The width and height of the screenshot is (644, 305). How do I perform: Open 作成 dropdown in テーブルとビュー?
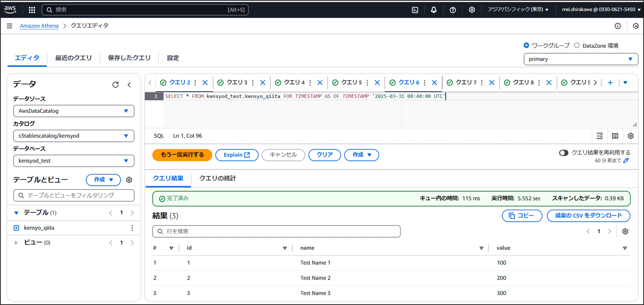(103, 180)
